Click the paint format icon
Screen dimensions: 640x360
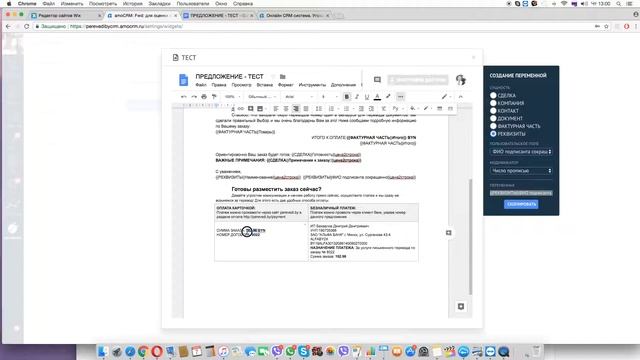point(214,97)
